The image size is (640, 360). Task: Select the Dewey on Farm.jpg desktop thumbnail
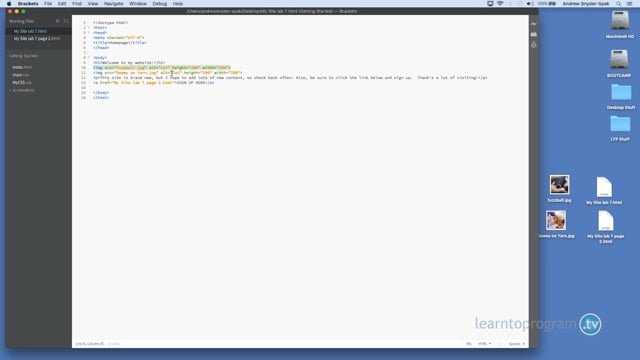coord(556,220)
